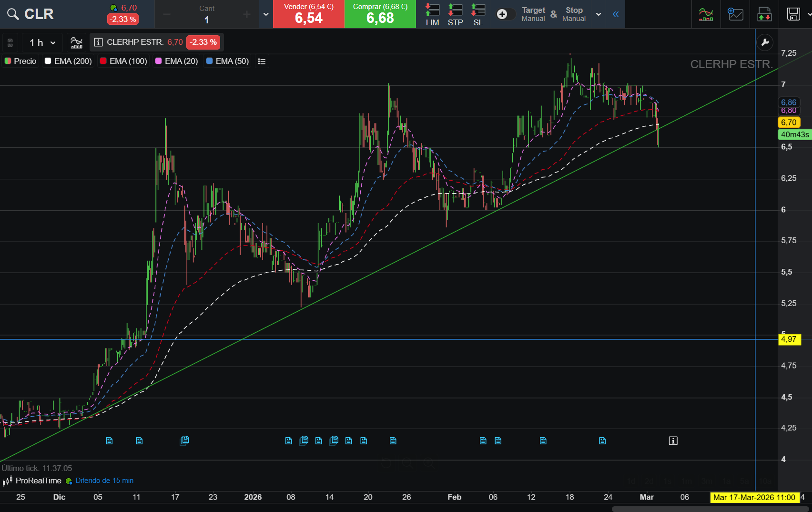
Task: Click the Cant quantity input field
Action: tap(206, 20)
